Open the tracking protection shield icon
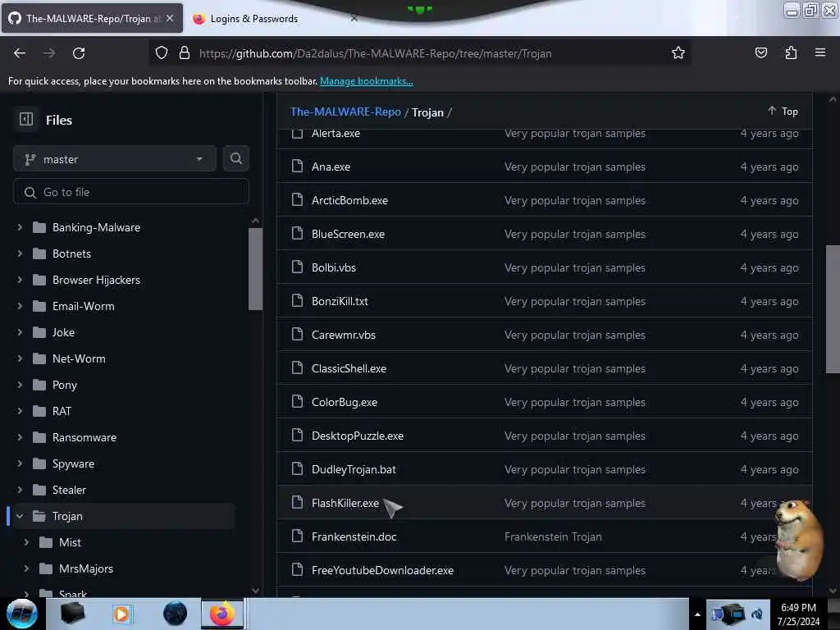 pos(162,53)
